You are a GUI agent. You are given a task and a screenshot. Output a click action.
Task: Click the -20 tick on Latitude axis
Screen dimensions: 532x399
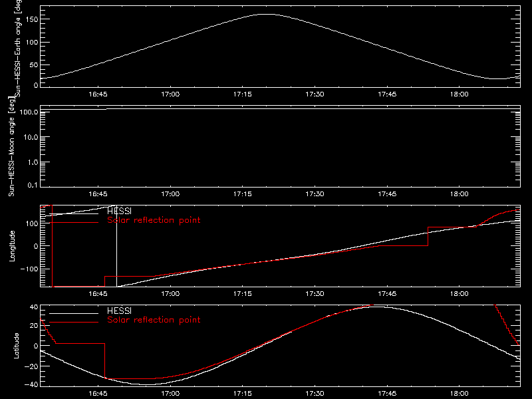click(x=31, y=366)
